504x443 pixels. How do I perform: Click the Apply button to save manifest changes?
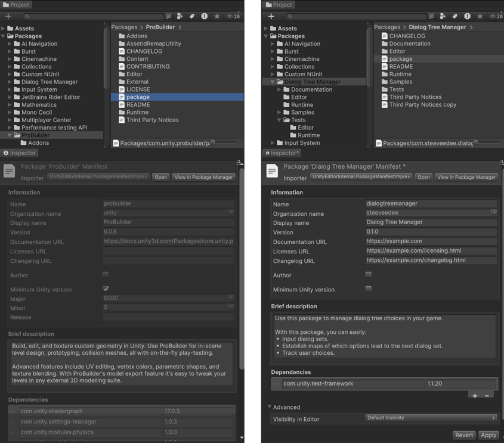click(488, 435)
